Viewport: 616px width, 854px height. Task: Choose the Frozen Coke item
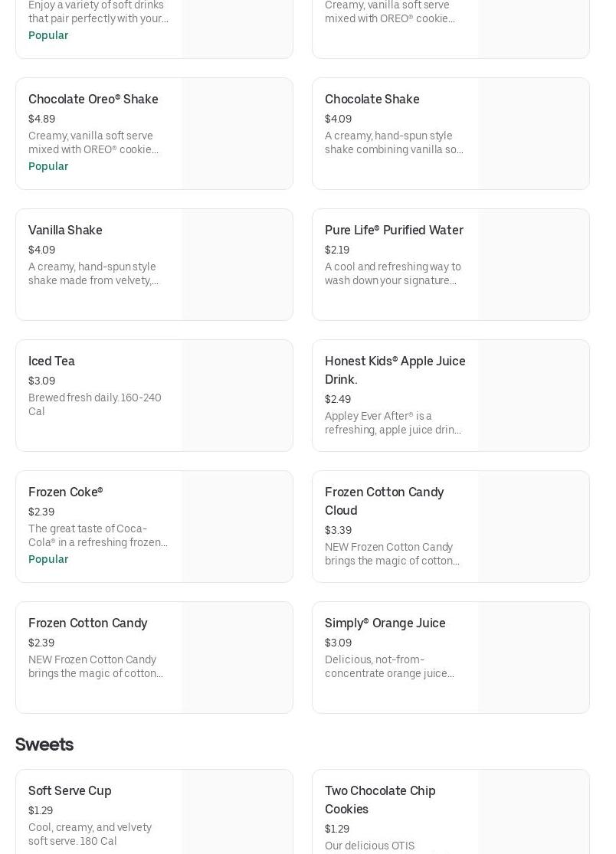click(x=65, y=492)
